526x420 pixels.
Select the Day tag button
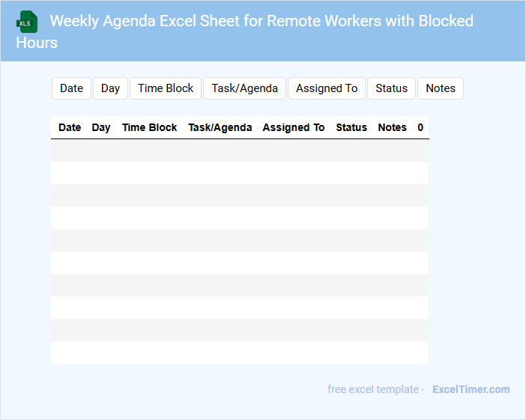(110, 88)
